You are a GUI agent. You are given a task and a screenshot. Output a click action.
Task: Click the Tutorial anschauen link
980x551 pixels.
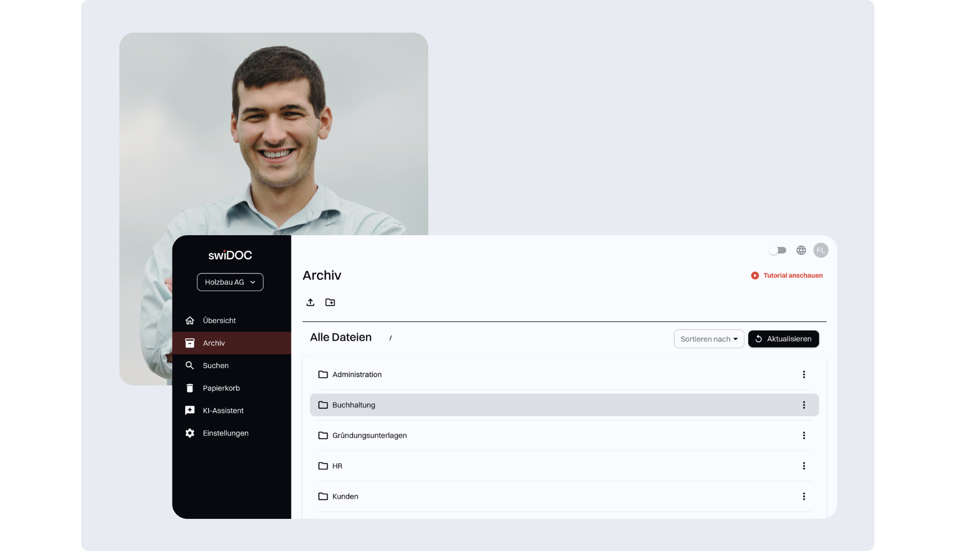787,275
